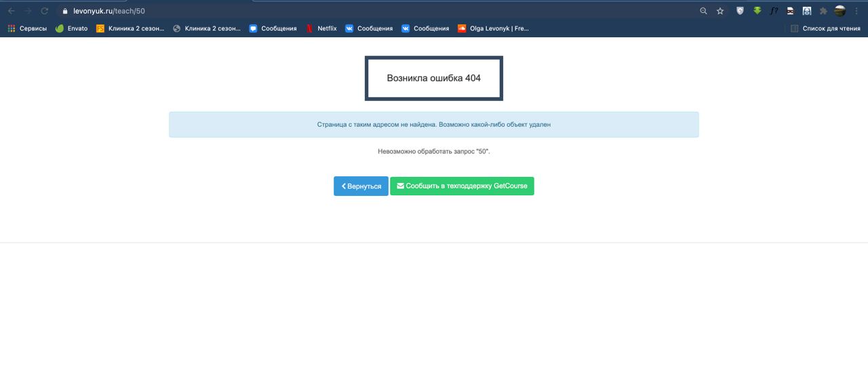Open the Envato bookmark
Screen dimensions: 868x381
coord(72,28)
